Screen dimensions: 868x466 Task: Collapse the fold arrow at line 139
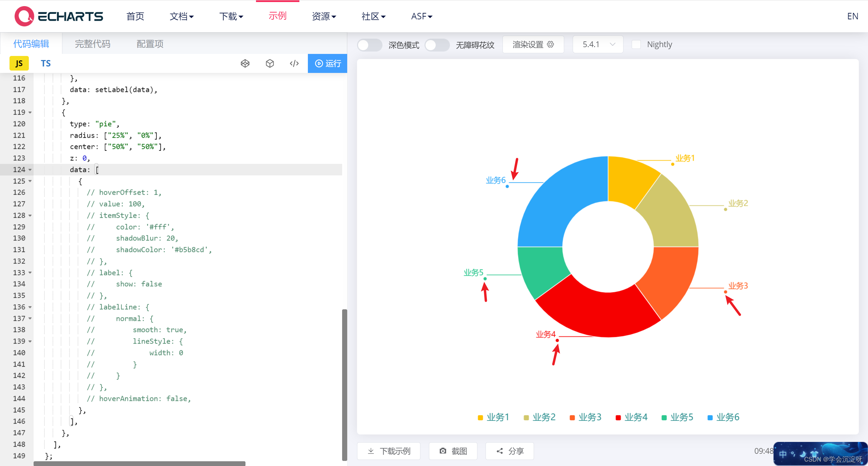click(x=30, y=342)
